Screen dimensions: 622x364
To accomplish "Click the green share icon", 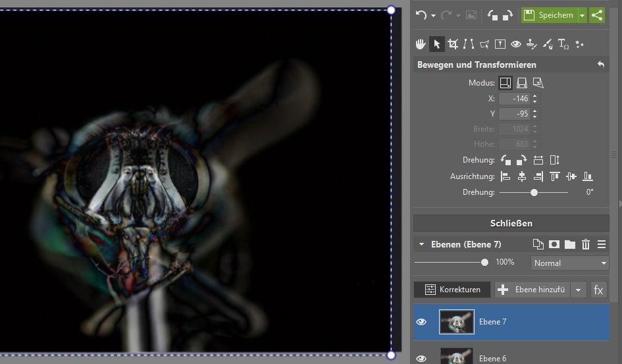I will click(x=597, y=15).
